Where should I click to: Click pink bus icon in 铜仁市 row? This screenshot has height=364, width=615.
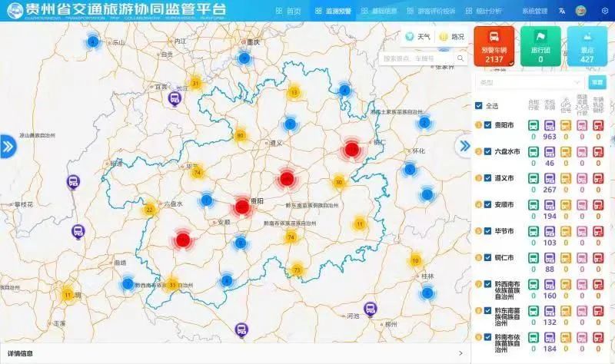click(x=582, y=257)
